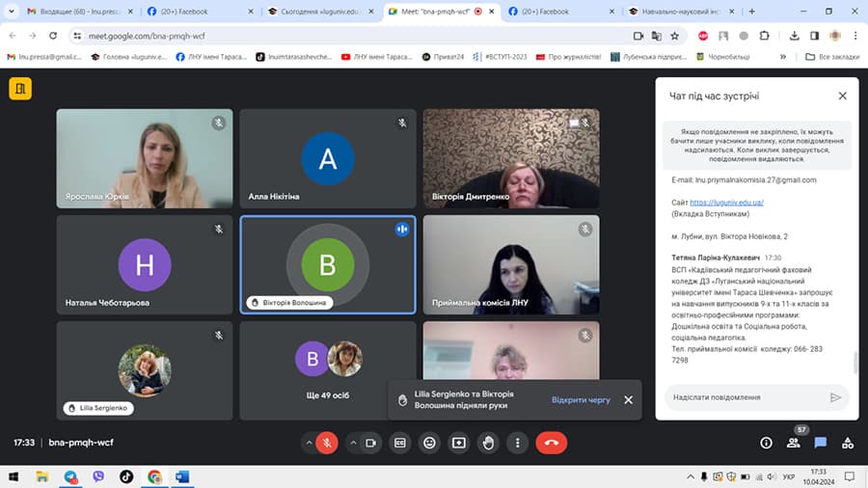The height and width of the screenshot is (488, 868).
Task: Open the #ВСТУП-2023 bookmark
Action: (x=500, y=57)
